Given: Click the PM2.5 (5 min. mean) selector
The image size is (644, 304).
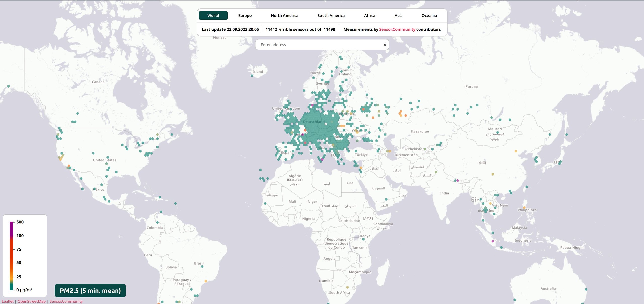Looking at the screenshot, I should point(90,290).
